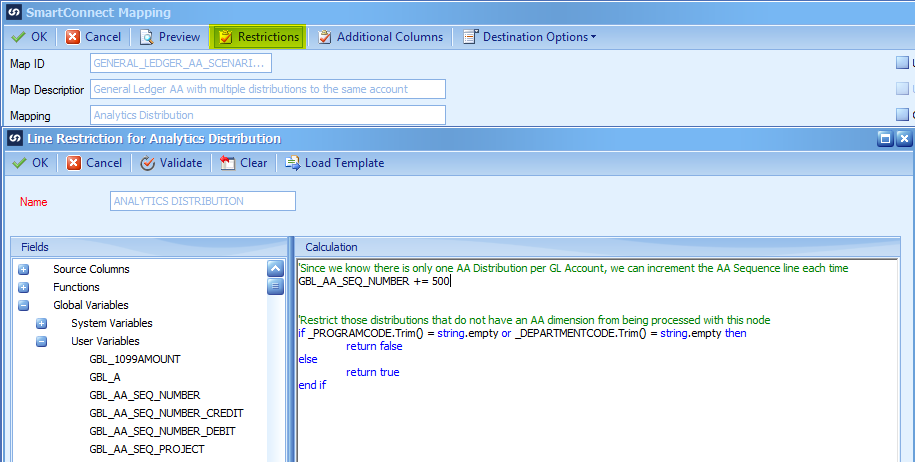This screenshot has height=462, width=915.
Task: Select GBL_AA_SEQ_NUMBER_CREDIT variable
Action: tap(166, 413)
